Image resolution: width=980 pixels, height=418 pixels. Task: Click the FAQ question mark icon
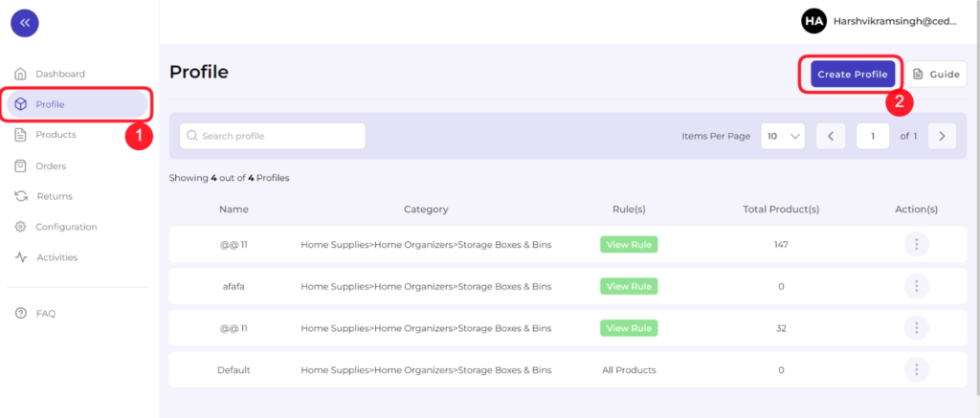(21, 313)
